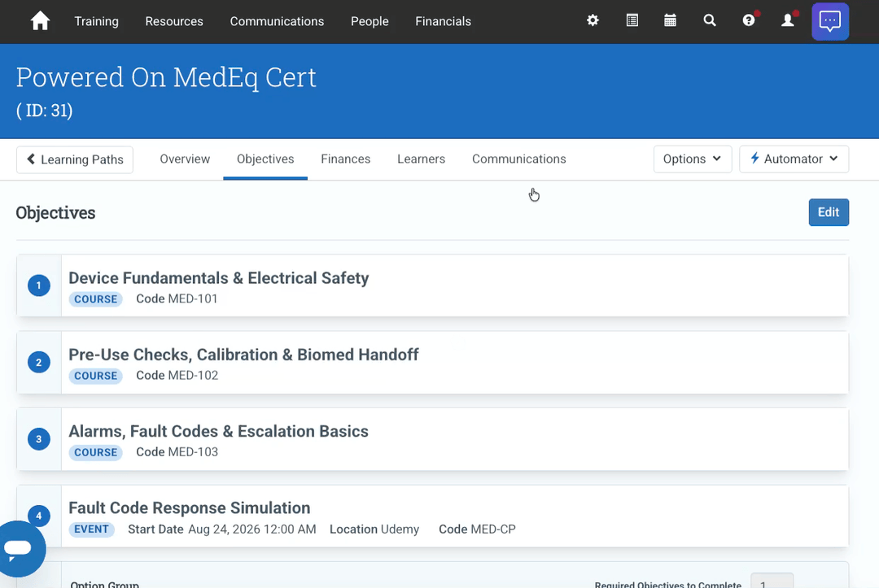This screenshot has width=879, height=588.
Task: Click the COURSE tag for MED-101
Action: [x=95, y=299]
